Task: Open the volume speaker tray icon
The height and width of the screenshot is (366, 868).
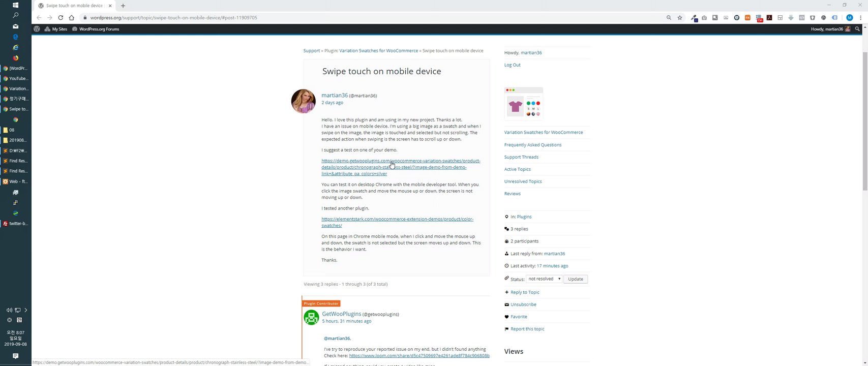Action: pos(9,310)
